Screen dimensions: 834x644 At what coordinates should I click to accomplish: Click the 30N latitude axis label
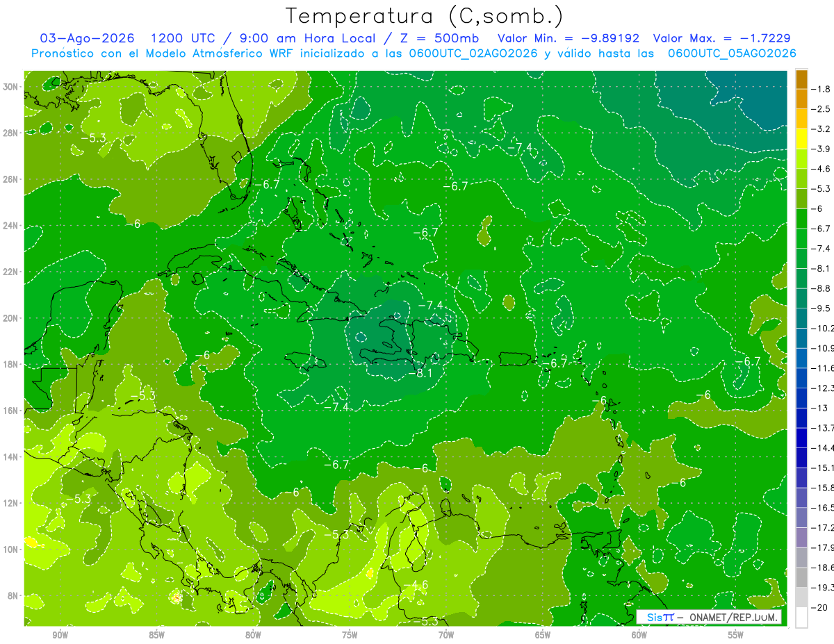tap(10, 87)
